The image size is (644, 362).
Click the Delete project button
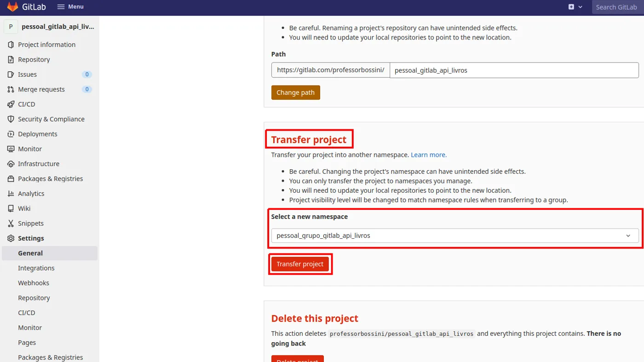298,359
